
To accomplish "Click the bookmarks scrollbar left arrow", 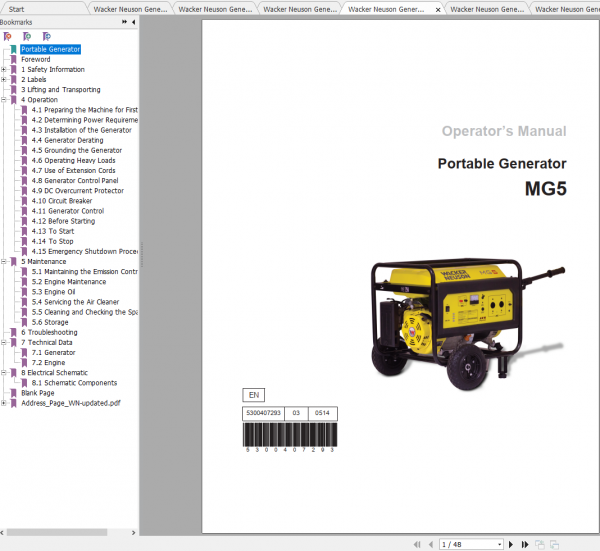I will coord(2,532).
